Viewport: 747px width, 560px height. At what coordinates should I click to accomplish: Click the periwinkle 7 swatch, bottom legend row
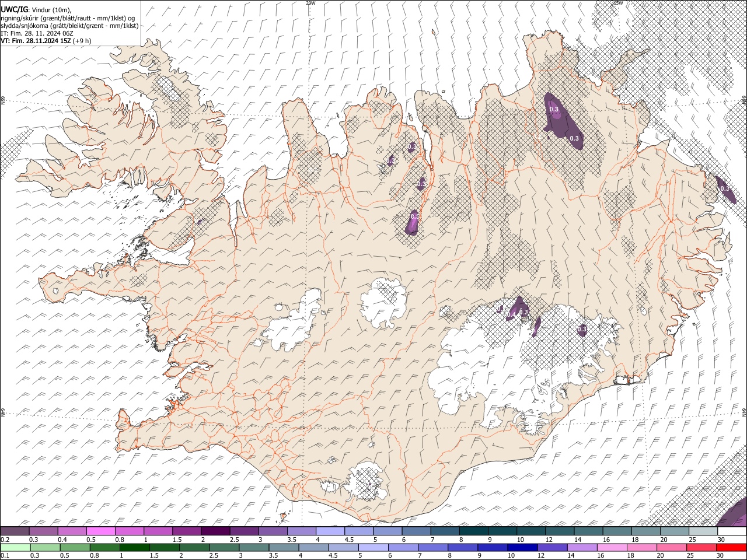tap(433, 548)
